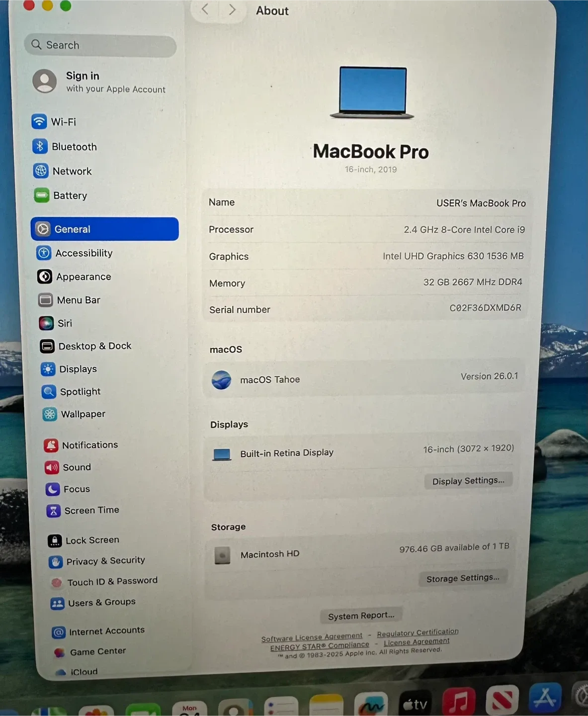The height and width of the screenshot is (716, 588).
Task: Open Internet Accounts settings
Action: coord(106,630)
